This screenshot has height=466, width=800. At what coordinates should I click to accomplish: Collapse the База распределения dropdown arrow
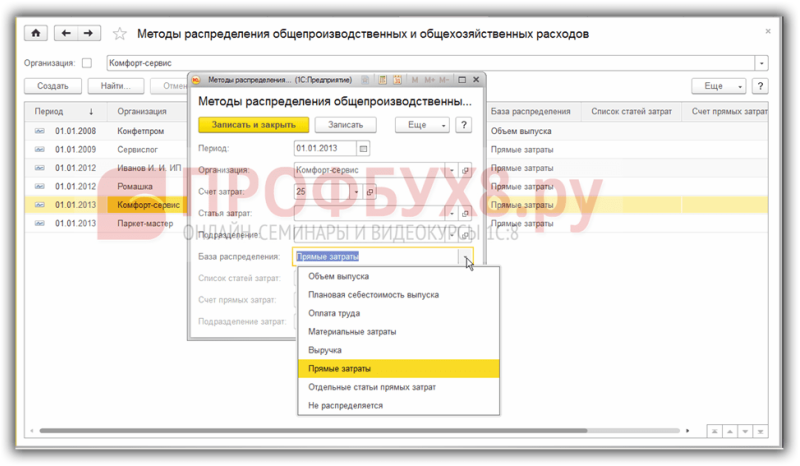tap(466, 257)
